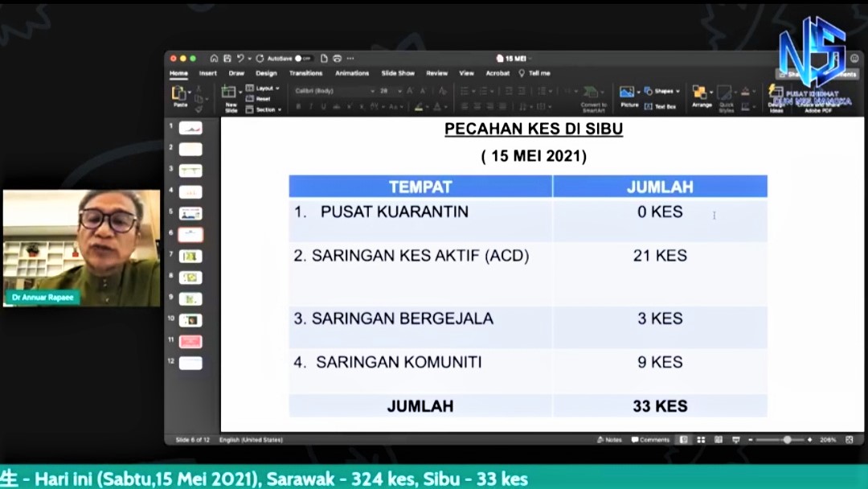Start Slide Show from status bar icon
868x489 pixels.
(735, 440)
